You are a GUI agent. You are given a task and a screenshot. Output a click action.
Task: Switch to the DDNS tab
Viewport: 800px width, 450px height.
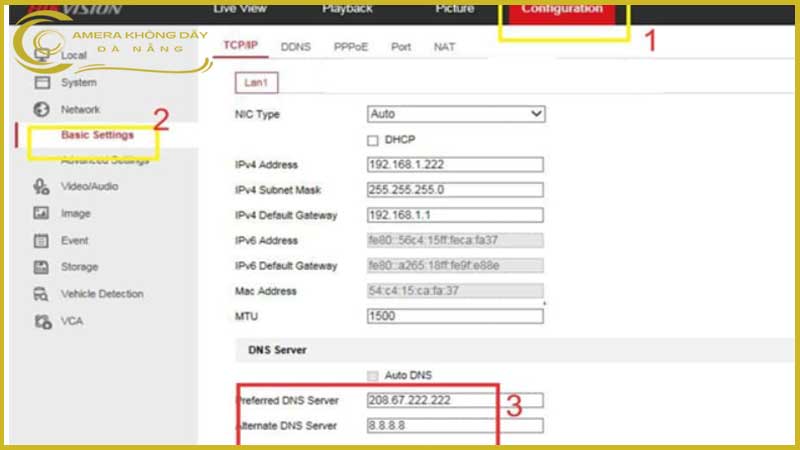[x=296, y=47]
